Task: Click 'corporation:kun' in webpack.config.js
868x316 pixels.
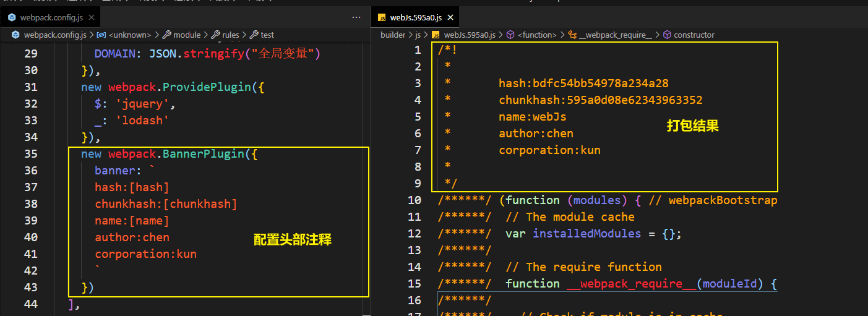Action: (145, 254)
